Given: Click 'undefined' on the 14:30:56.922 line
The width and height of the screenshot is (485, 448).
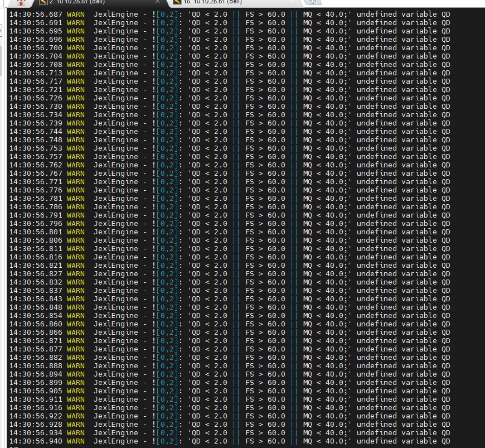Looking at the screenshot, I should click(376, 416).
